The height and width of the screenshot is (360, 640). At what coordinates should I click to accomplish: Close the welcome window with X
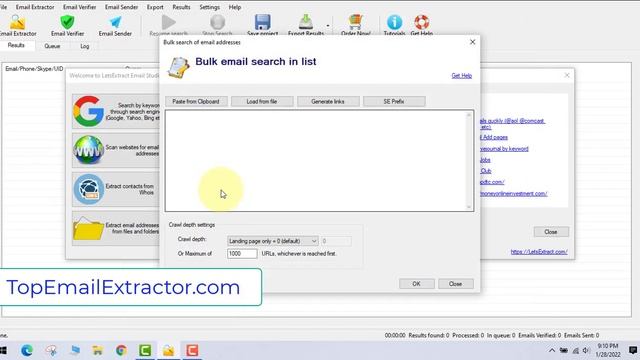click(x=567, y=75)
